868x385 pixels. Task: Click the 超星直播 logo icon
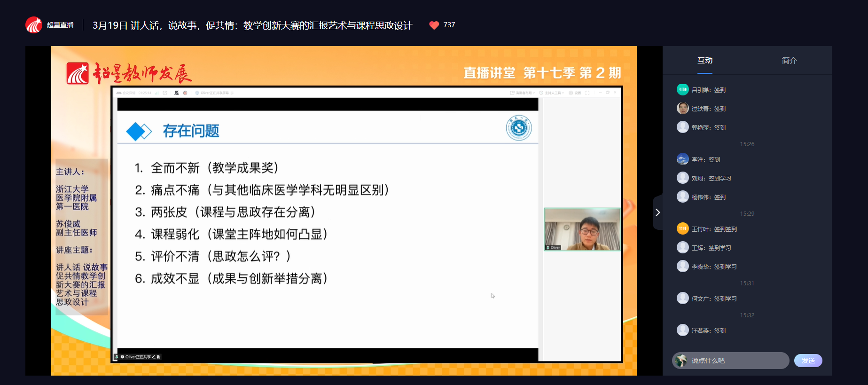tap(34, 25)
